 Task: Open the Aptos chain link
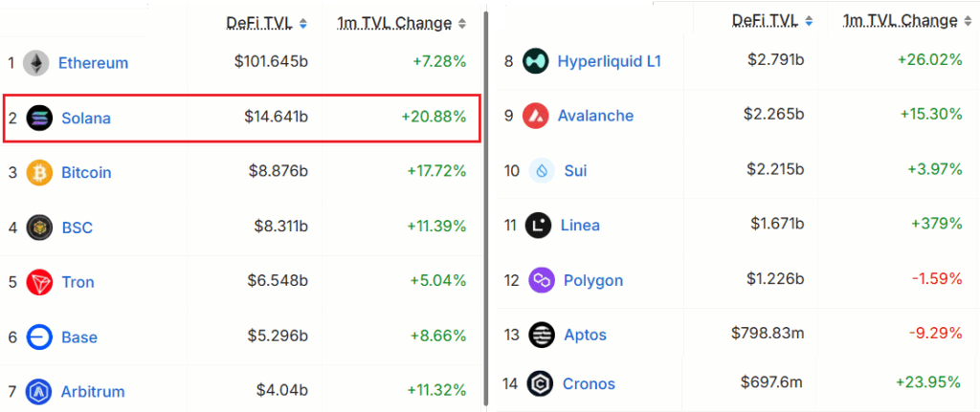tap(584, 335)
